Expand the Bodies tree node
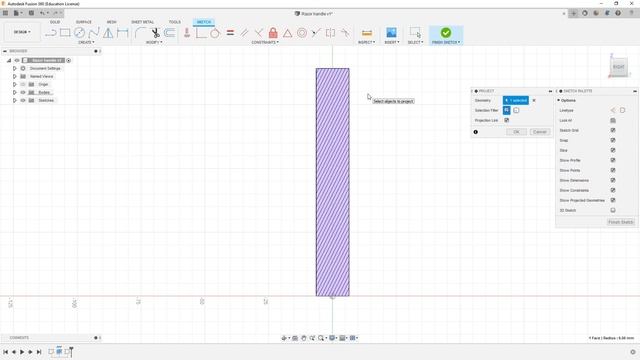The width and height of the screenshot is (640, 360). [15, 92]
